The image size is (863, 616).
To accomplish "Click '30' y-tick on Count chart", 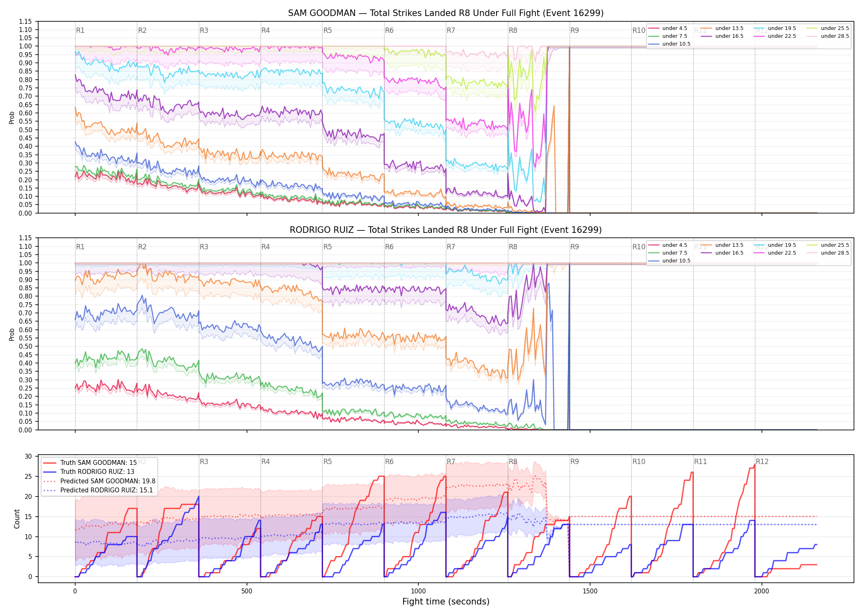I will pos(28,457).
